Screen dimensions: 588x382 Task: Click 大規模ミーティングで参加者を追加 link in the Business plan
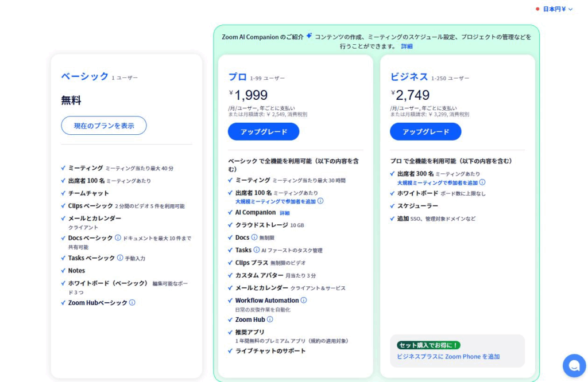(x=437, y=182)
